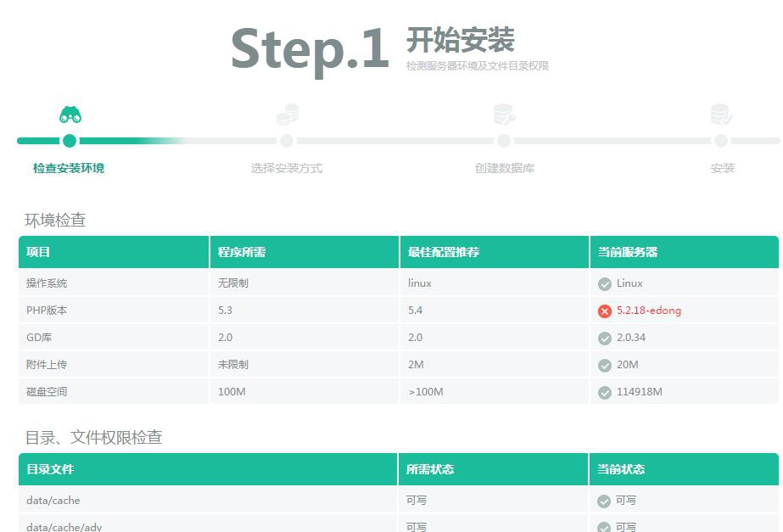Viewport: 783px width, 532px height.
Task: Click the 项目 column header
Action: pos(114,252)
